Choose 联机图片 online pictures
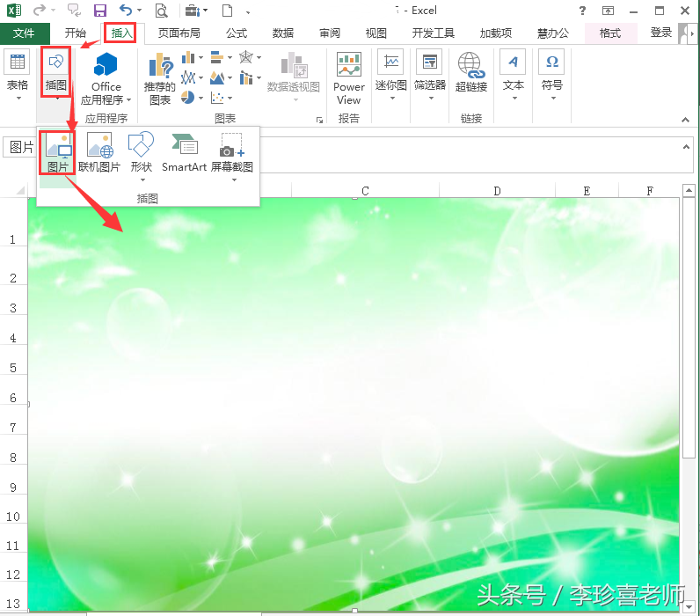700x616 pixels. coord(99,152)
